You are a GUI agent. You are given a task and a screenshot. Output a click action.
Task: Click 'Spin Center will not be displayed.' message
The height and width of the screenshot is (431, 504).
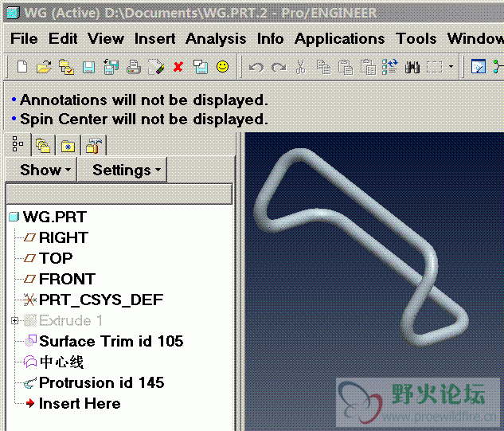click(144, 120)
